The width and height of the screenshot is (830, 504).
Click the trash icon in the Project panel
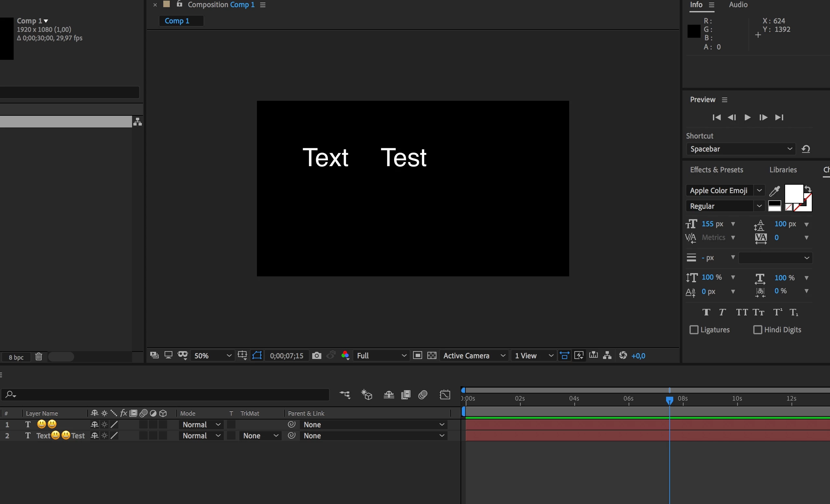[x=39, y=356]
